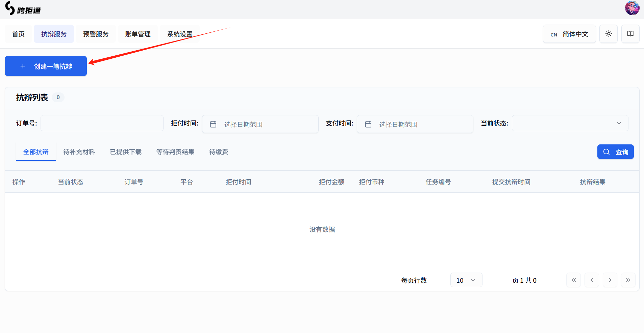This screenshot has width=644, height=333.
Task: Click the 每页行数 label
Action: [x=414, y=280]
